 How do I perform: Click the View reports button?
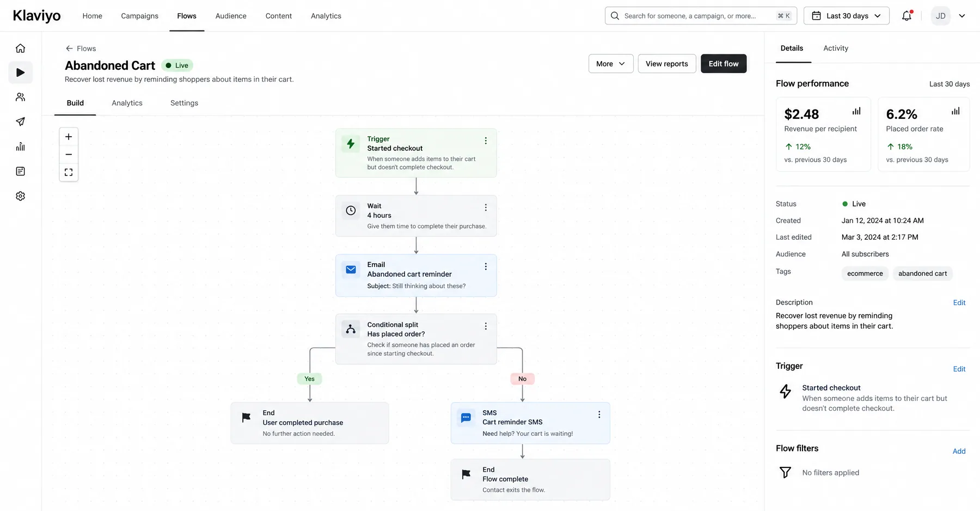click(667, 64)
